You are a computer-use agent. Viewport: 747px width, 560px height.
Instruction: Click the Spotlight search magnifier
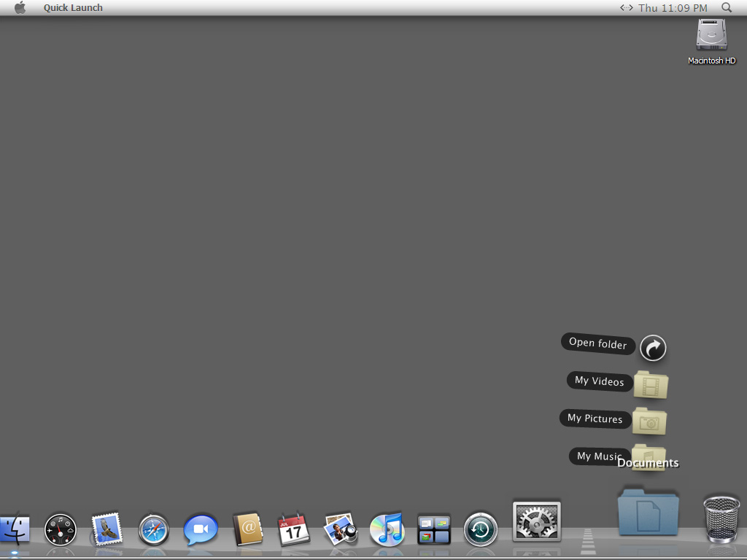pyautogui.click(x=727, y=7)
